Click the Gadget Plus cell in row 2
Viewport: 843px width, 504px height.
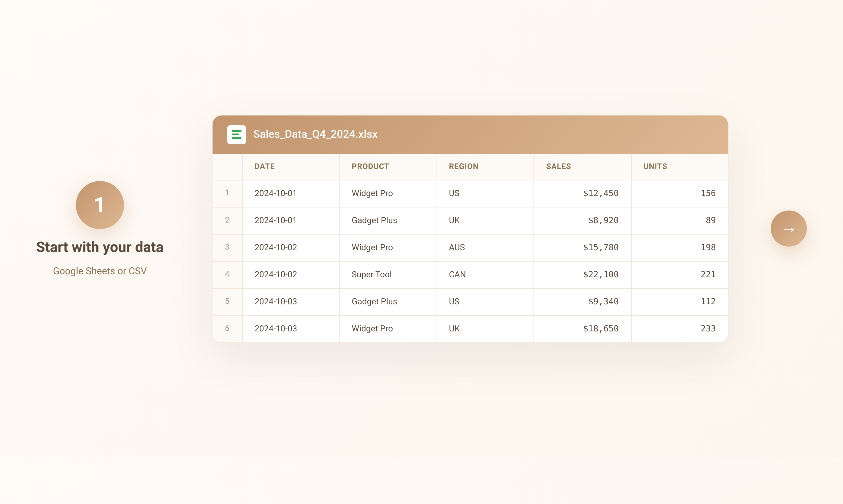374,220
